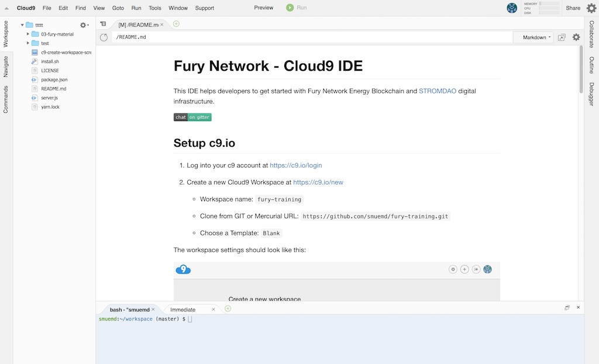The height and width of the screenshot is (364, 599).
Task: Follow the STROMDAO link
Action: coord(438,91)
